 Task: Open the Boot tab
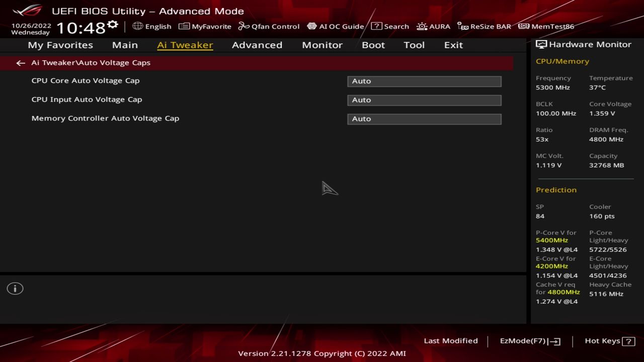tap(373, 45)
